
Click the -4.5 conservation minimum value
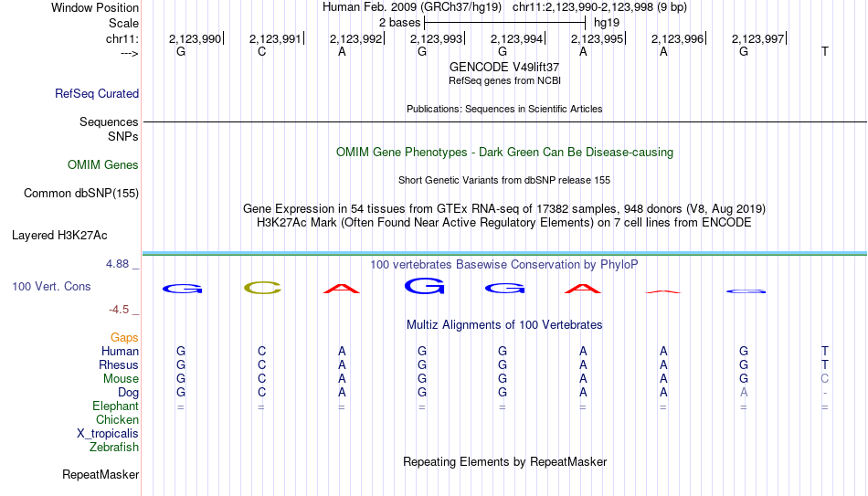tap(119, 310)
